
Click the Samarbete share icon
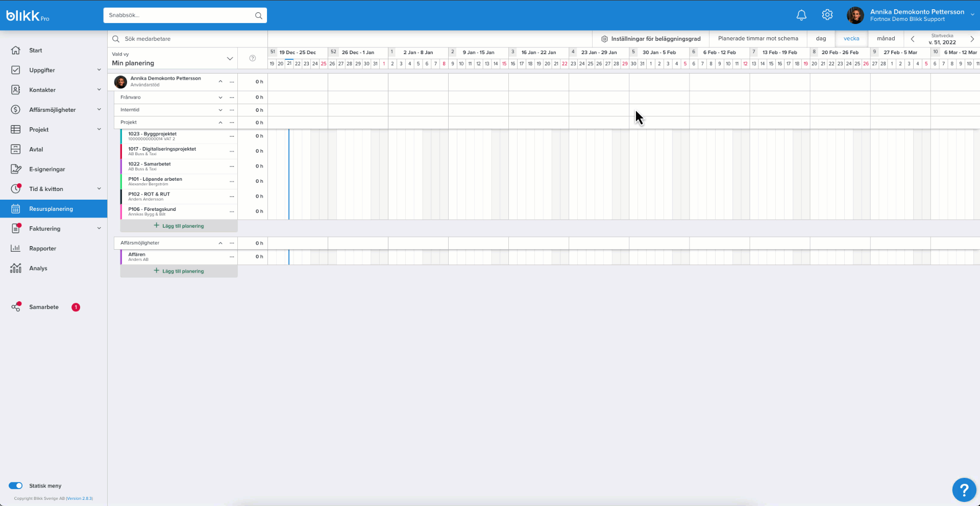coord(16,307)
